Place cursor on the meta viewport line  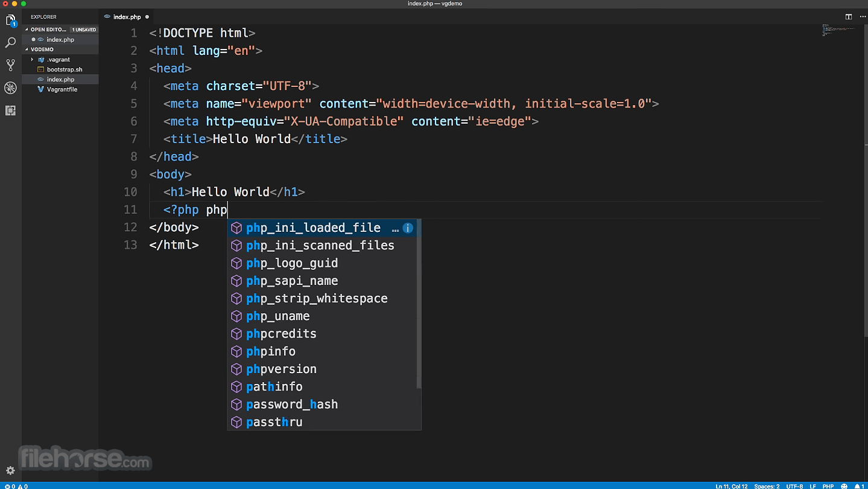[411, 104]
